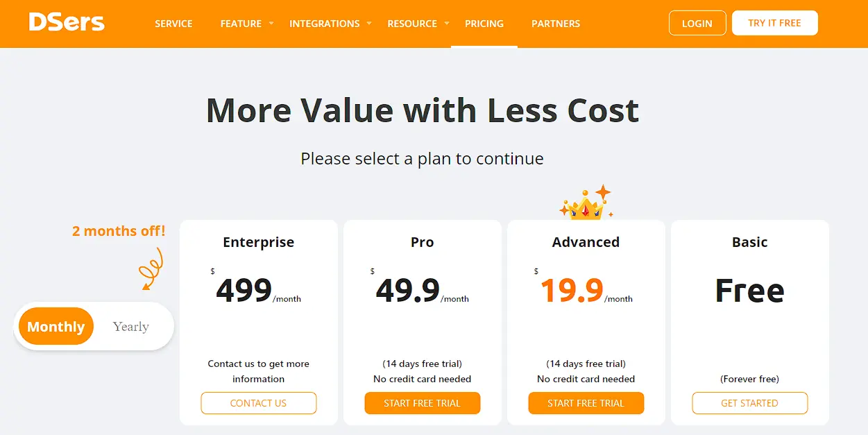
Task: Click the crown icon above Advanced
Action: coord(586,203)
